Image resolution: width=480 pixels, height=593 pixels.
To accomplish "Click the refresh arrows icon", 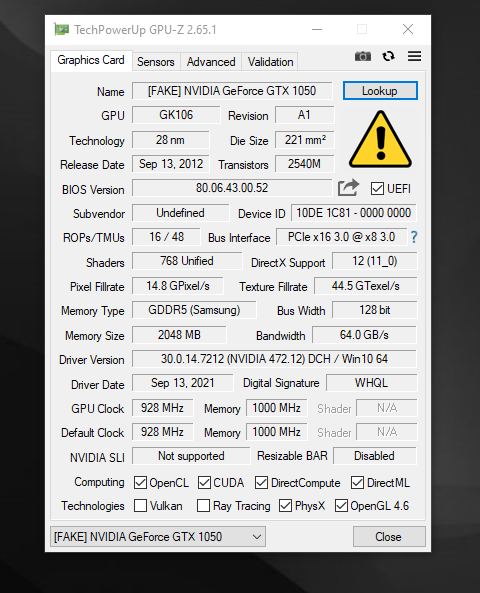I will click(x=388, y=56).
